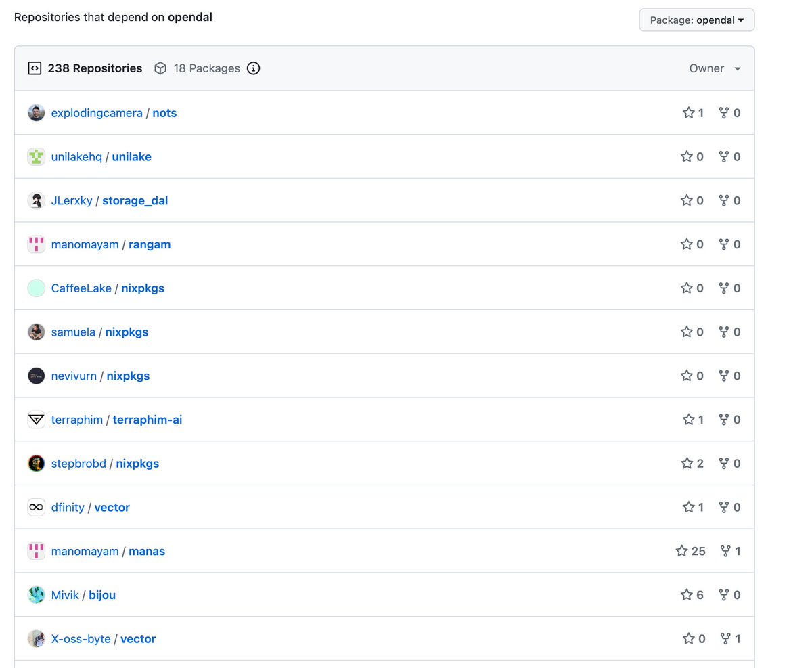Click the fork count 1 on X-oss-byte / vector
The height and width of the screenshot is (668, 812).
click(x=739, y=638)
